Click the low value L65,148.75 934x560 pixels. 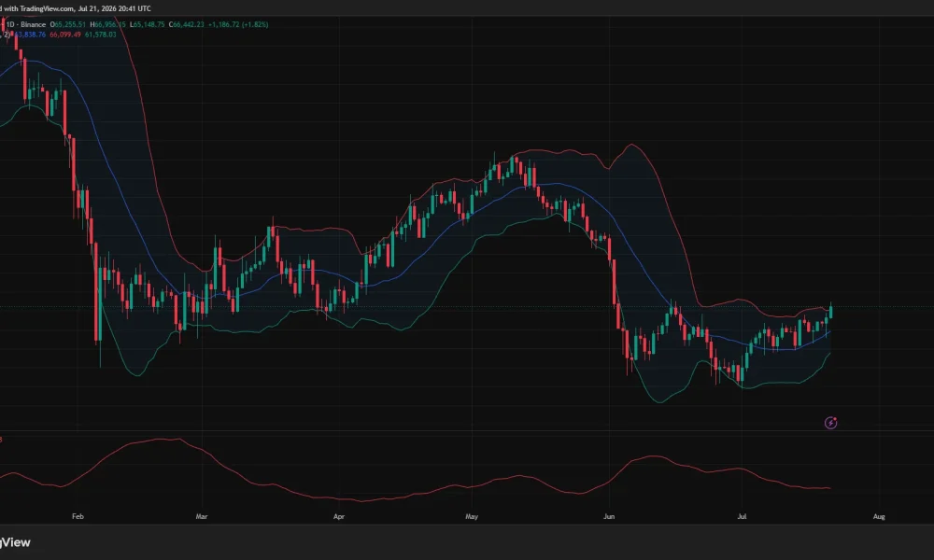[x=148, y=24]
